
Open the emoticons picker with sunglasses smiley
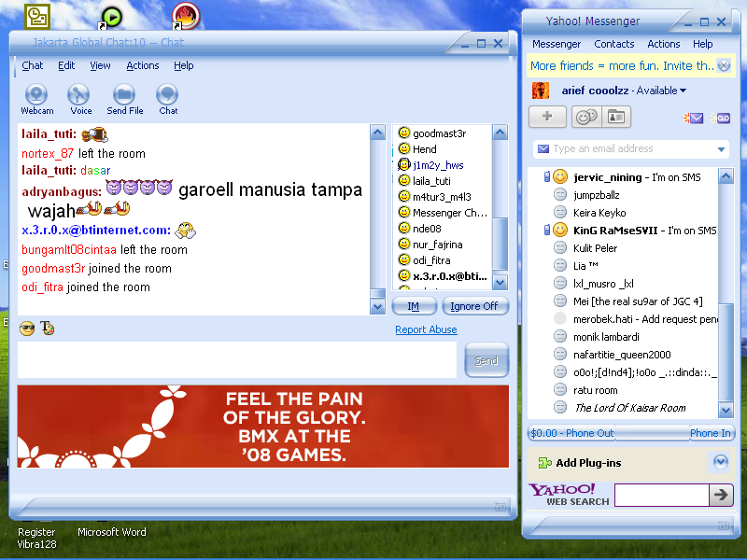[27, 329]
